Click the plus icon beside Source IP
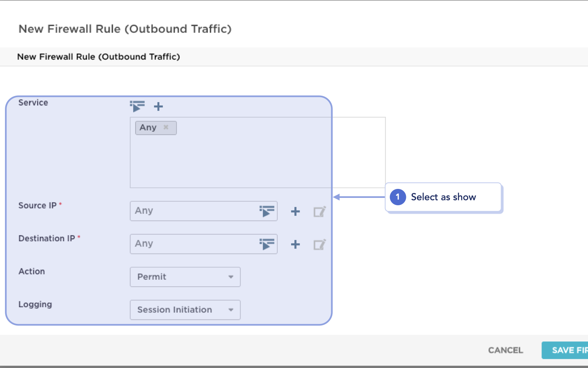The image size is (588, 368). (295, 211)
